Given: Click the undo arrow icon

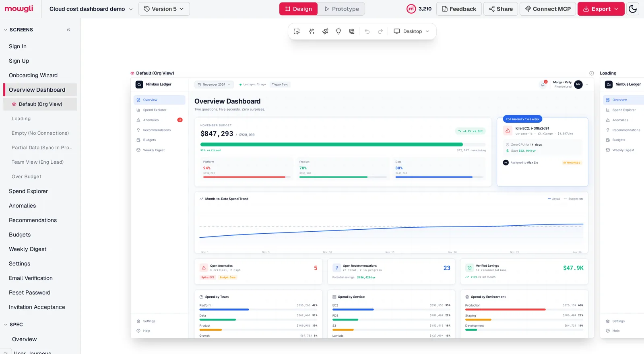Looking at the screenshot, I should pyautogui.click(x=367, y=31).
